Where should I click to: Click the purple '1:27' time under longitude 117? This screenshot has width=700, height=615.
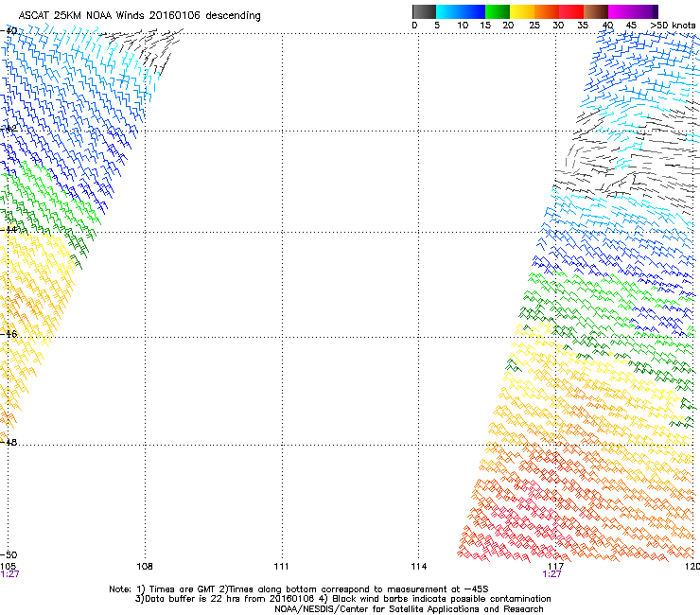coord(551,574)
